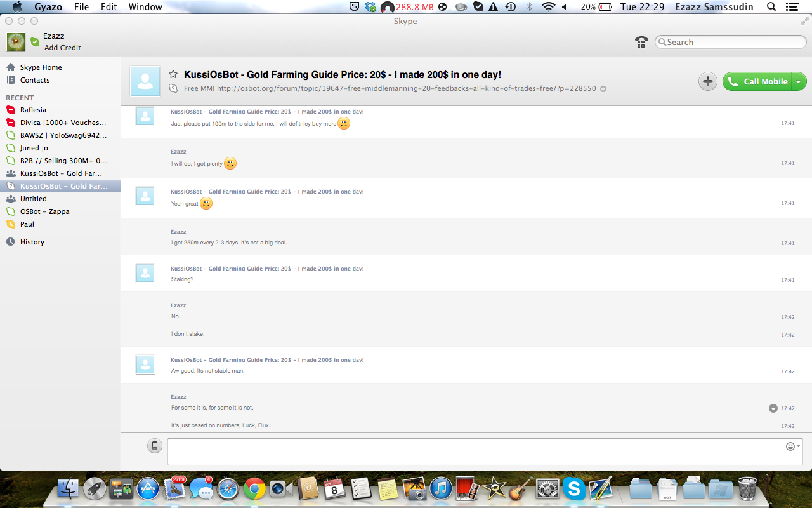Click the contact avatar in the conversation header
Image resolution: width=812 pixels, height=508 pixels.
(x=145, y=81)
